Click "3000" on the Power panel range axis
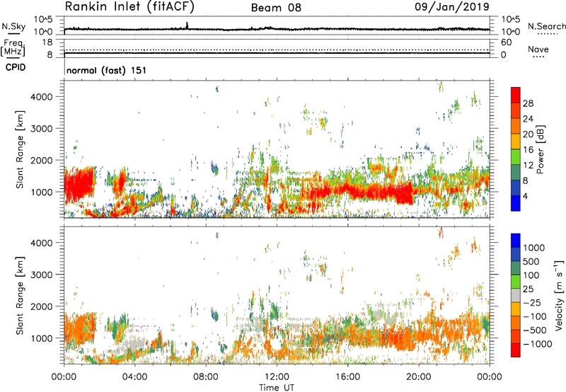 [x=41, y=129]
